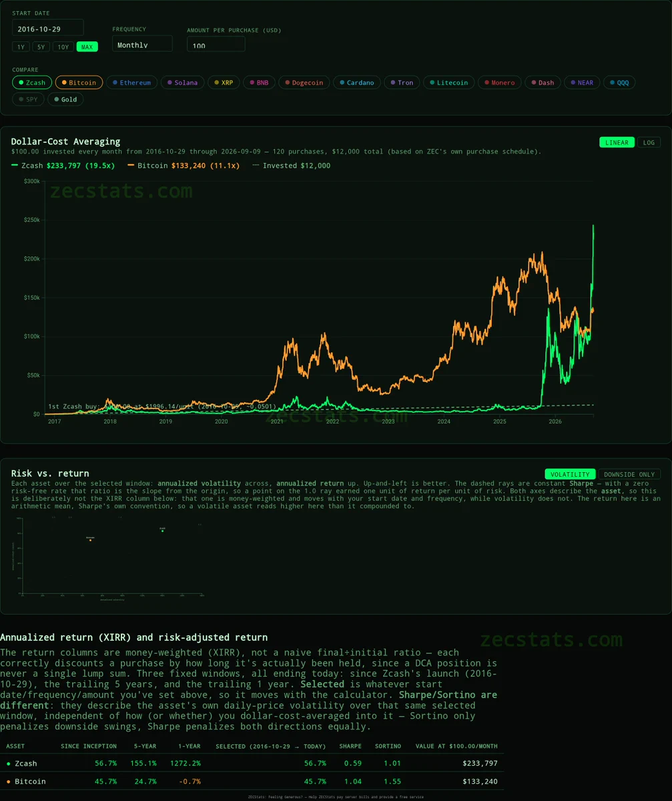Click the amount per purchase field
The width and height of the screenshot is (672, 801).
(216, 44)
